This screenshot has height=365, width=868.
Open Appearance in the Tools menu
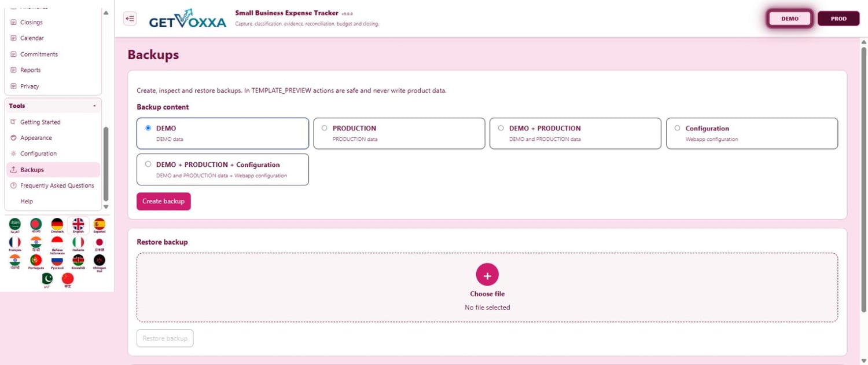[x=36, y=138]
